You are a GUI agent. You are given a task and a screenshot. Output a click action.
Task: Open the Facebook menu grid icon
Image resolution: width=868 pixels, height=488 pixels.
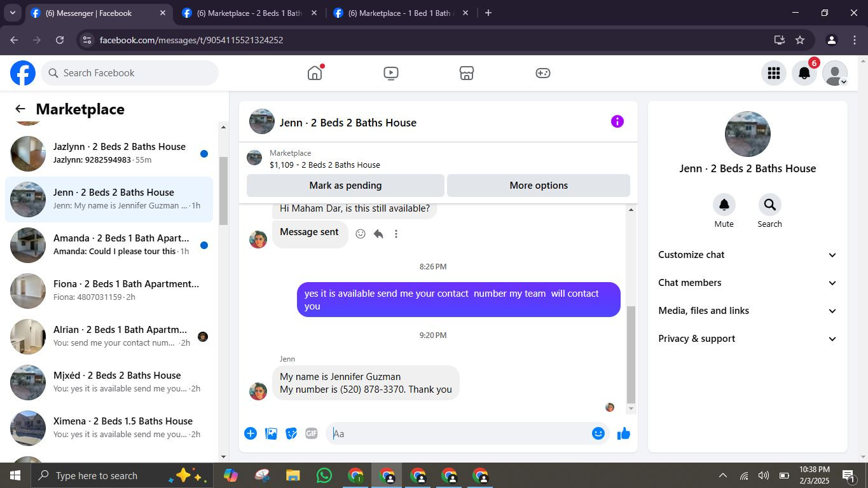pyautogui.click(x=774, y=73)
